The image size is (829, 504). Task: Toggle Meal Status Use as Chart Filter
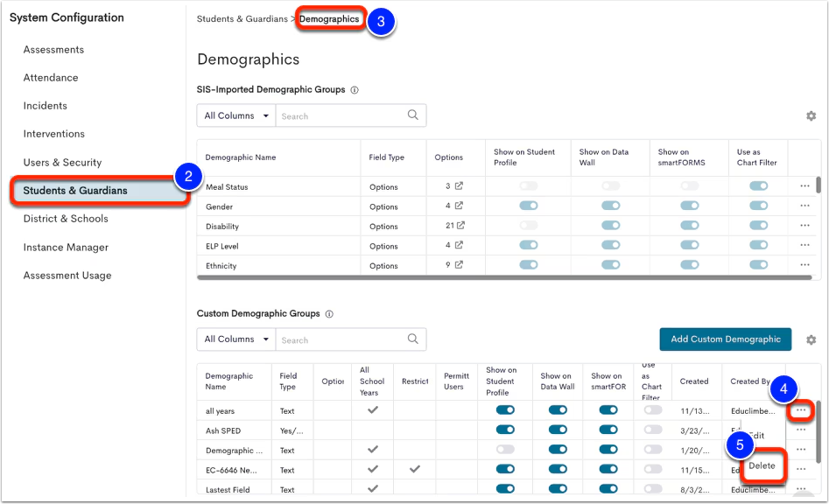[759, 186]
